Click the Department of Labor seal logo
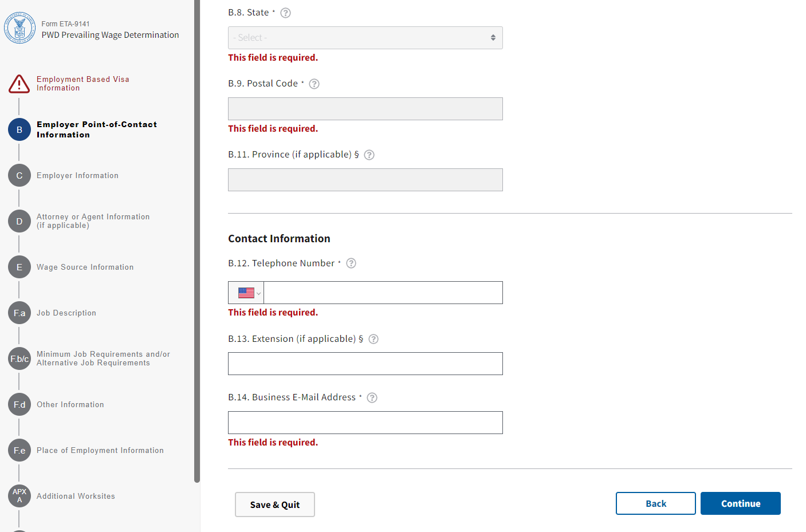 pyautogui.click(x=19, y=28)
